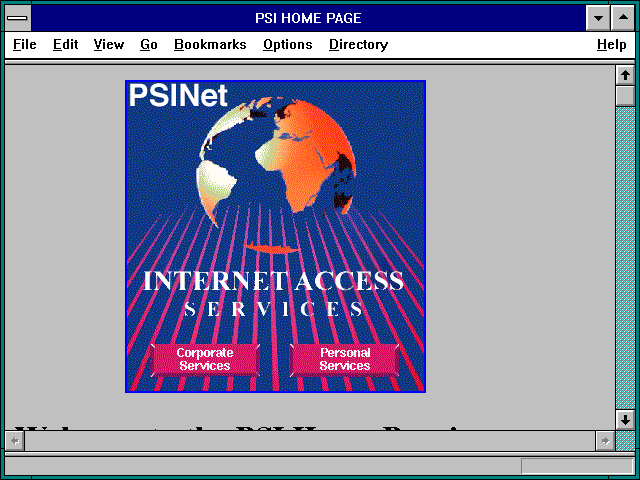Open the Help menu

(611, 44)
